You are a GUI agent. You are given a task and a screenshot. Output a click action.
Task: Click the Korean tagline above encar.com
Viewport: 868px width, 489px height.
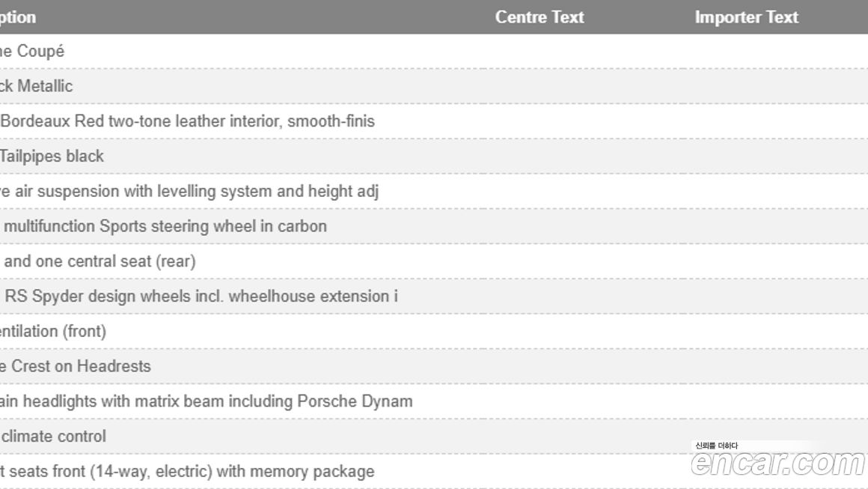coord(716,446)
